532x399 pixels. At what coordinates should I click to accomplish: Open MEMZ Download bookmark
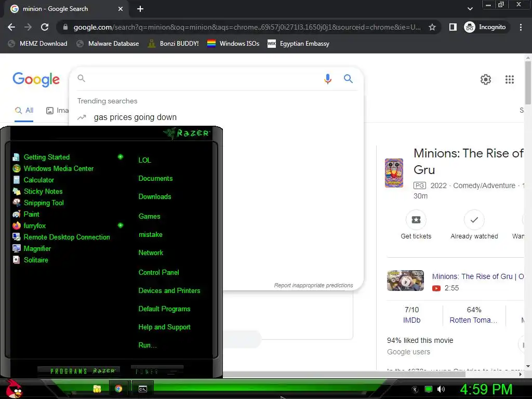click(37, 44)
